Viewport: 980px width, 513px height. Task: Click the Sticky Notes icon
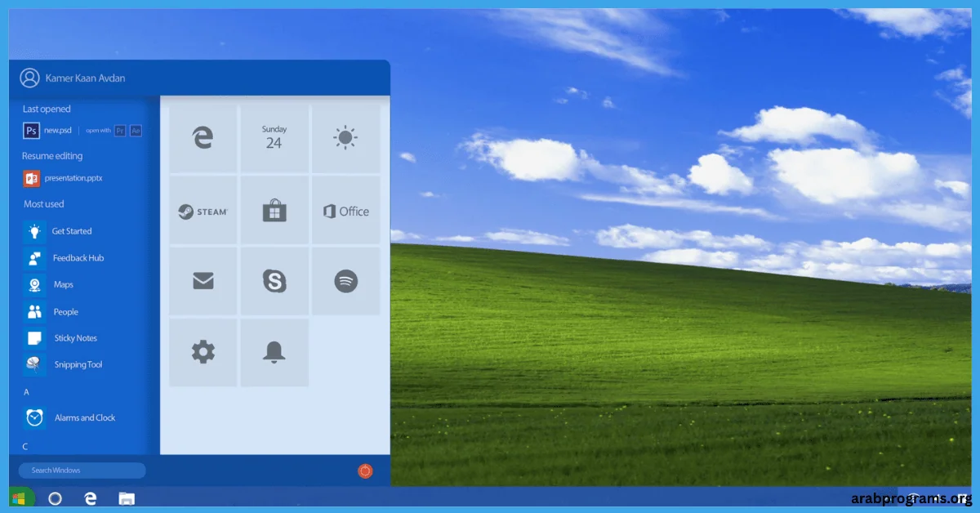coord(34,338)
